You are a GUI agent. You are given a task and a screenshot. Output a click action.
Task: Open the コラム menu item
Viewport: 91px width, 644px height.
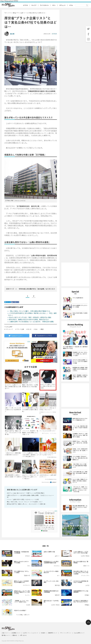click(71, 5)
